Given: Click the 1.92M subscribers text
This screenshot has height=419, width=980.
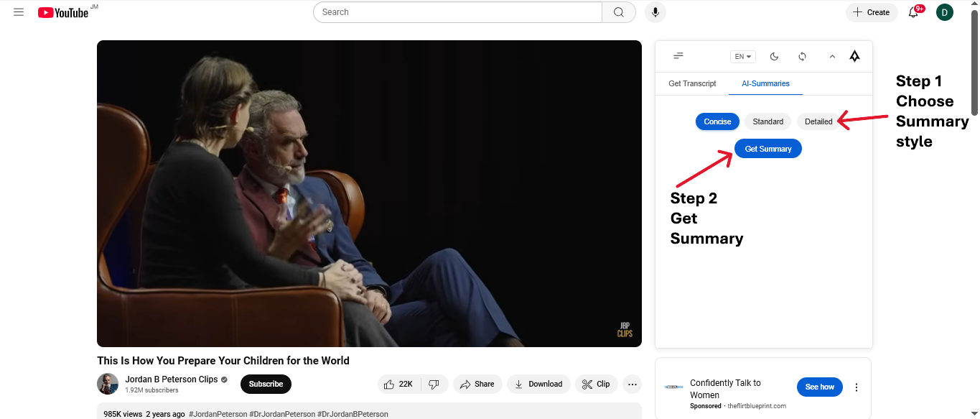Looking at the screenshot, I should tap(151, 390).
